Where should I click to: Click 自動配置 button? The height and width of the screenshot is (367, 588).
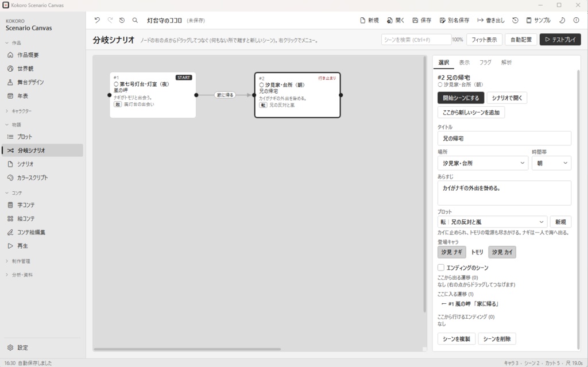click(521, 40)
